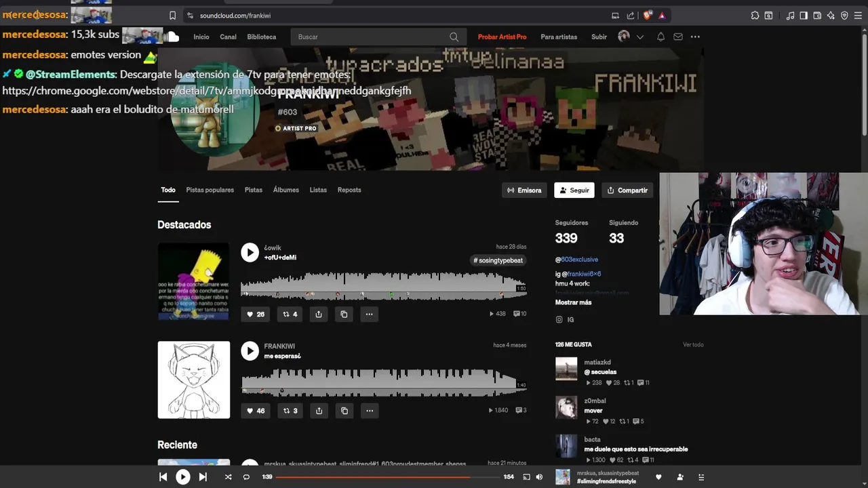
Task: Open Brave Wallet icon
Action: coord(817,16)
